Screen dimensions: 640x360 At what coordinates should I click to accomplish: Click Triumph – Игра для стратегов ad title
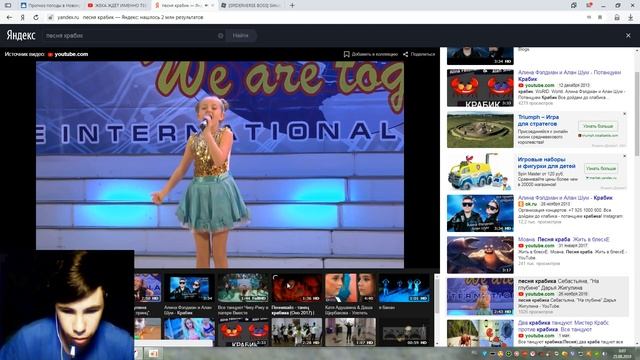(x=538, y=120)
